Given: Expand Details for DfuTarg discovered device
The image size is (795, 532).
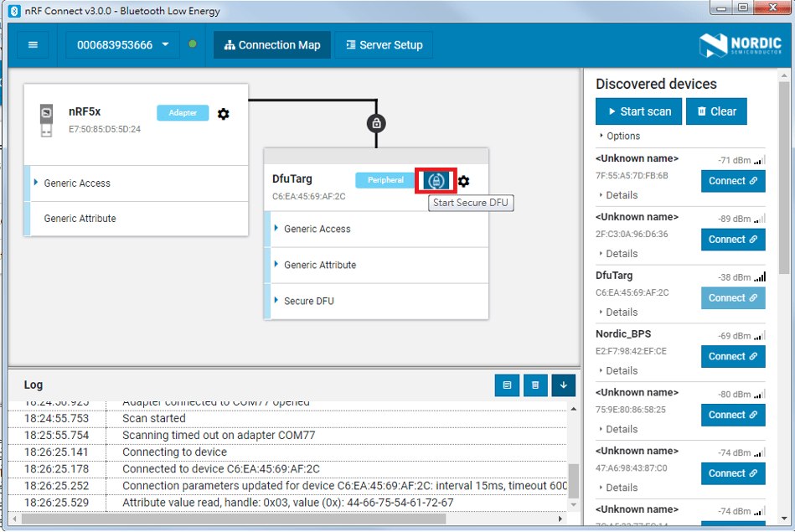Looking at the screenshot, I should click(x=618, y=312).
